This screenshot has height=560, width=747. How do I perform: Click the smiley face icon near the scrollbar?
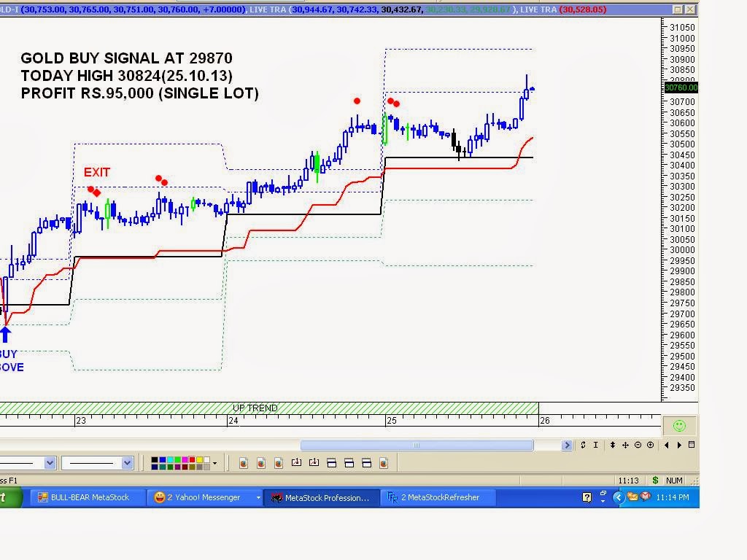[679, 425]
